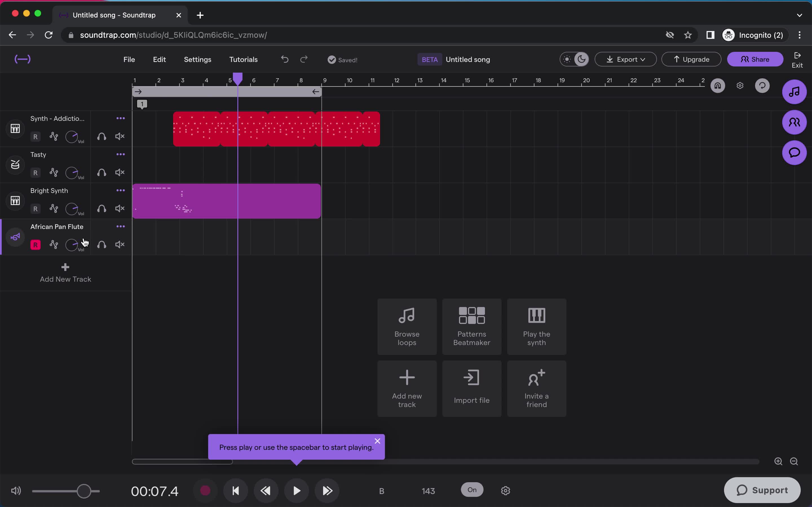This screenshot has height=507, width=812.
Task: Mute the African Pan Flute track
Action: pyautogui.click(x=120, y=245)
